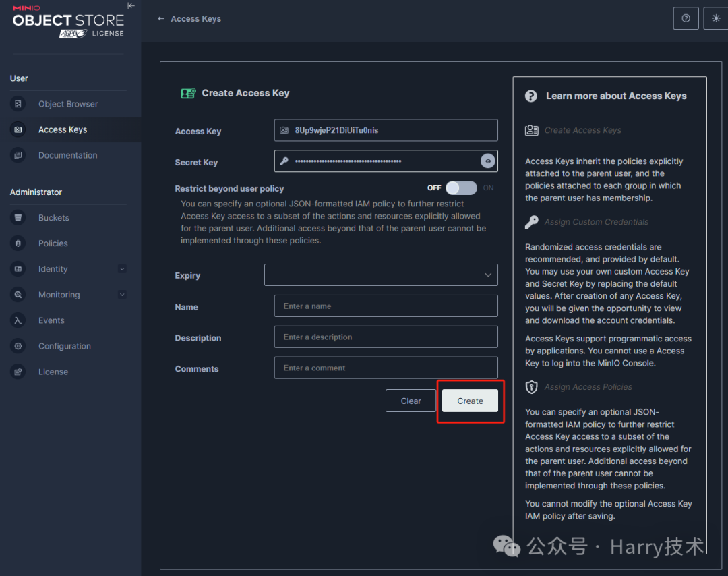Screen dimensions: 728x576
Task: Click the question mark icon beside Learn more
Action: (531, 96)
